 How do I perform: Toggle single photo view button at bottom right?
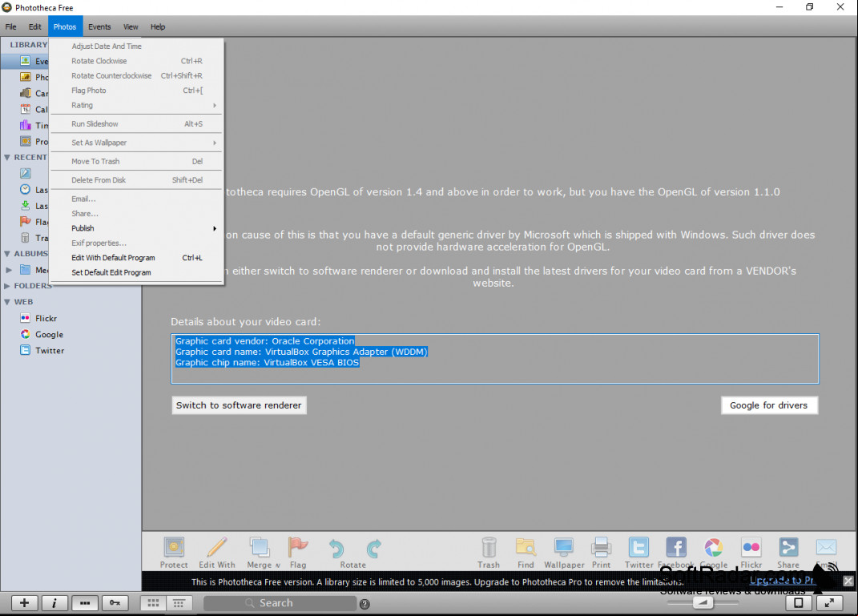(799, 603)
